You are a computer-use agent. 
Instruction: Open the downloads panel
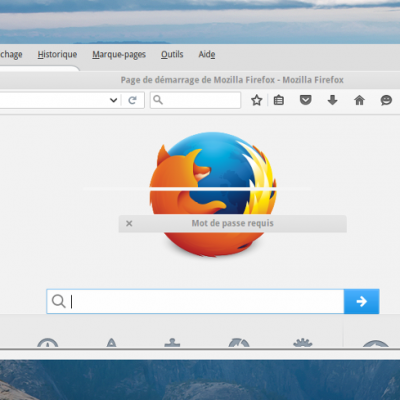(x=332, y=100)
